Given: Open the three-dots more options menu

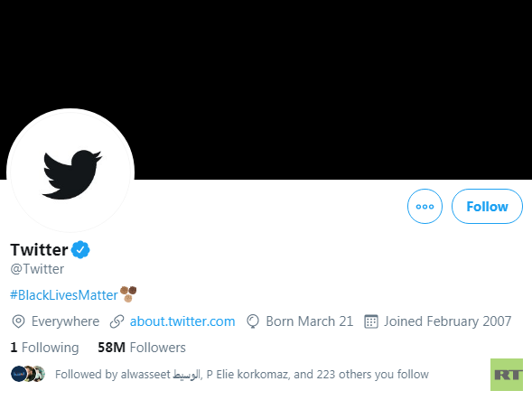Looking at the screenshot, I should (x=425, y=206).
